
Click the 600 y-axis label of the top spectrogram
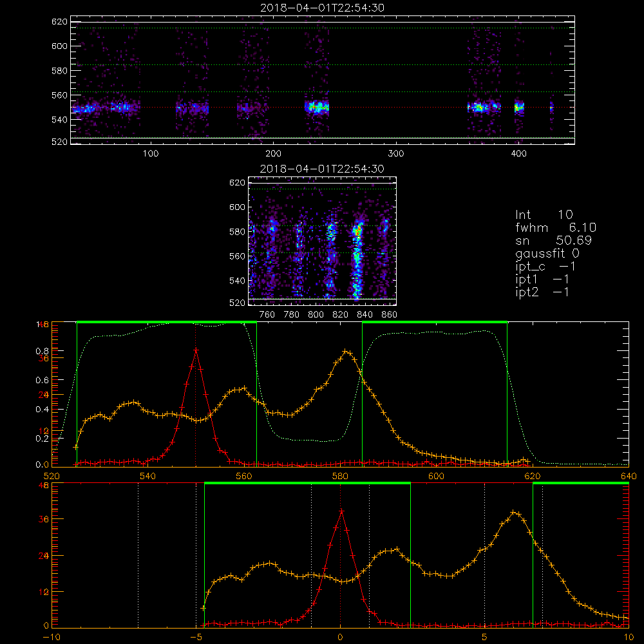pyautogui.click(x=59, y=46)
